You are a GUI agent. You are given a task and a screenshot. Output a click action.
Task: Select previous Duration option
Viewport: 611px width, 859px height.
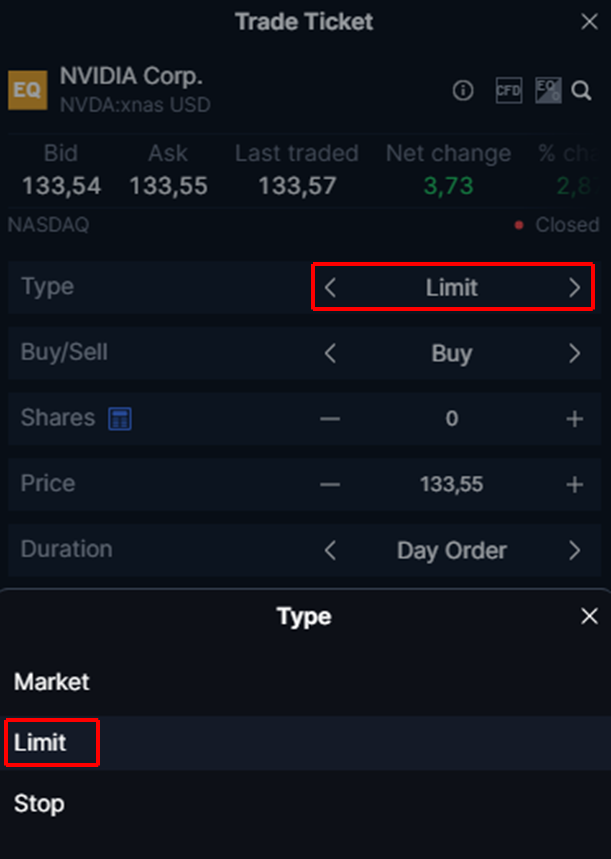coord(331,550)
